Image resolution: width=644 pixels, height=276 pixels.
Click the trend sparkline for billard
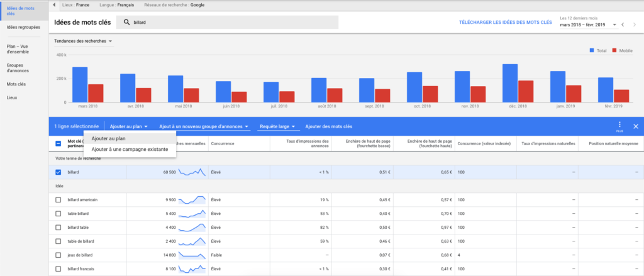(x=192, y=172)
